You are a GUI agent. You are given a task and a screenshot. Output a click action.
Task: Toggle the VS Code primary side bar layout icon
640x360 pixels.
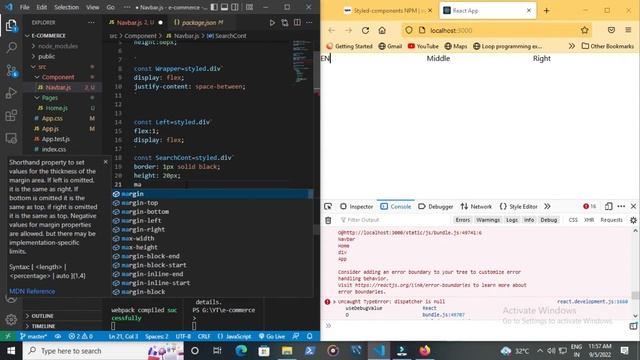pyautogui.click(x=214, y=7)
